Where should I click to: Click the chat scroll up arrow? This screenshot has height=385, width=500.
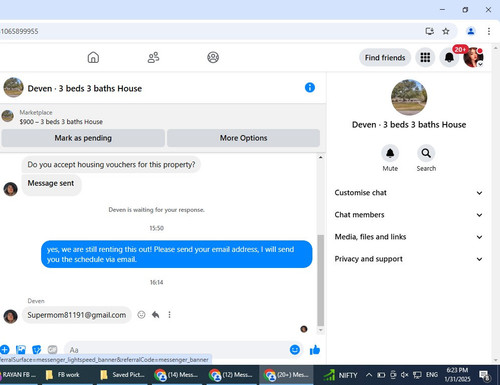[x=320, y=157]
